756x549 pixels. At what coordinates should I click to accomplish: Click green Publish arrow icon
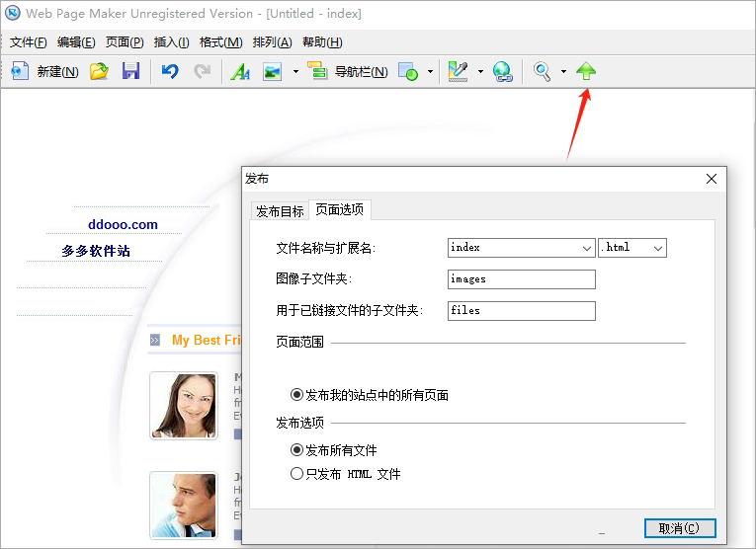pyautogui.click(x=586, y=71)
